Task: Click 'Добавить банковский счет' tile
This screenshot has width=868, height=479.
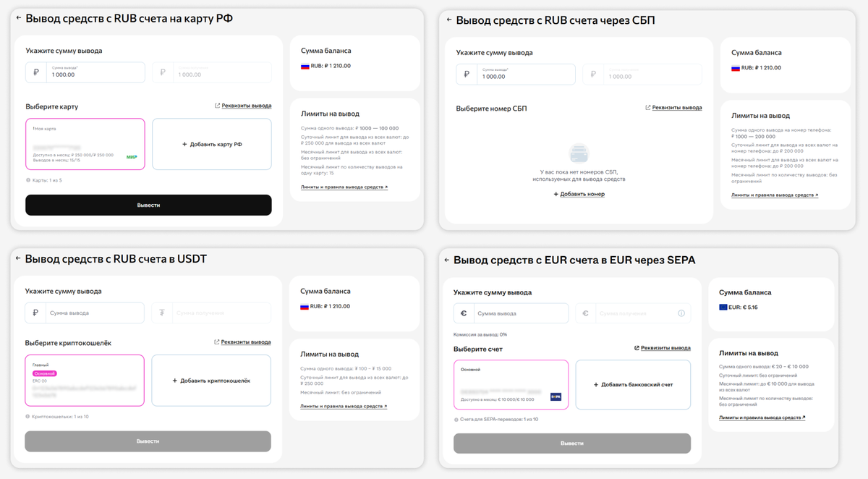Action: (x=633, y=384)
